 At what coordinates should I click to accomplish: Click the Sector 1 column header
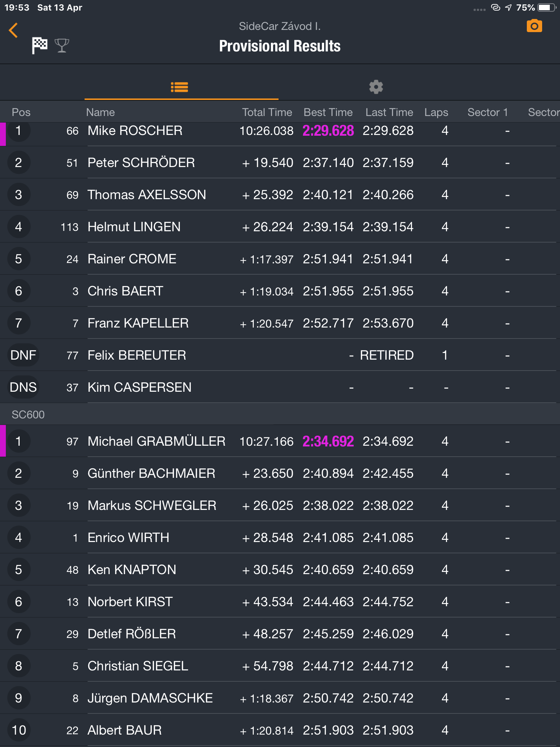point(487,112)
